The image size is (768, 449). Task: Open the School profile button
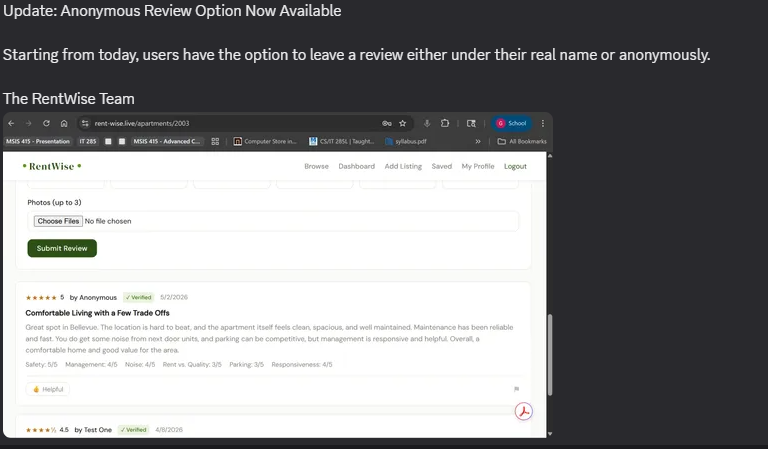tap(511, 123)
